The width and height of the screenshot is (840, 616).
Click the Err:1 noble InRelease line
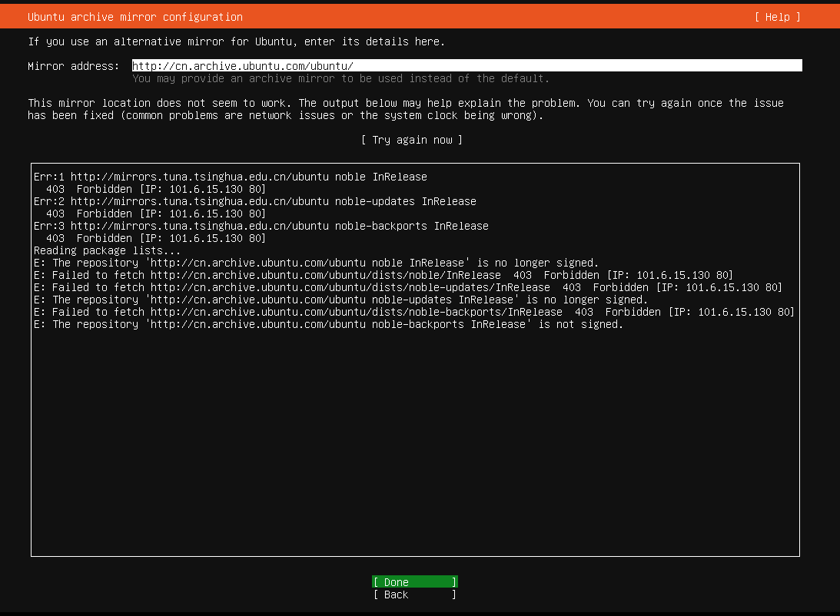tap(231, 177)
